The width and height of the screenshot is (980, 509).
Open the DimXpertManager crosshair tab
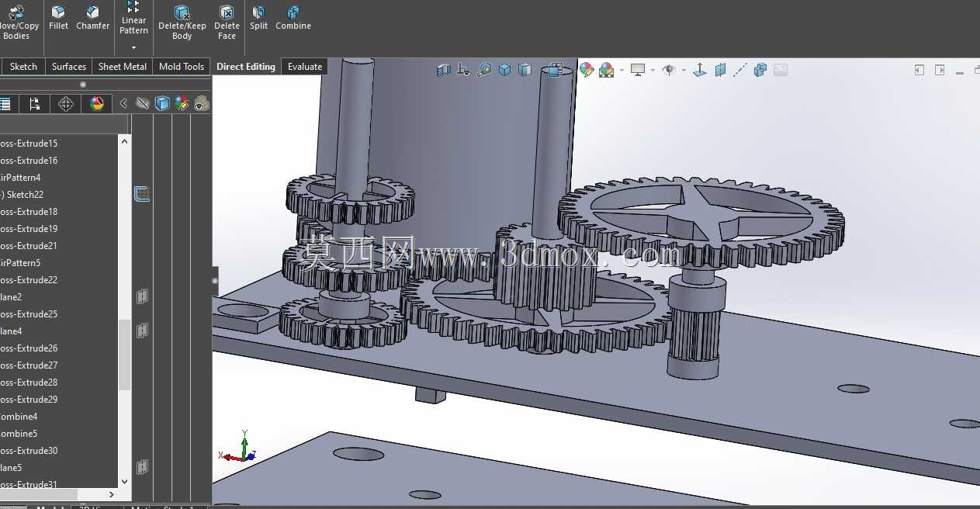point(66,104)
